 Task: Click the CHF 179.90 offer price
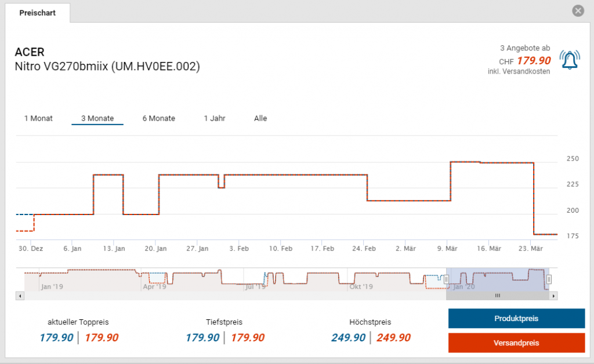tap(534, 61)
